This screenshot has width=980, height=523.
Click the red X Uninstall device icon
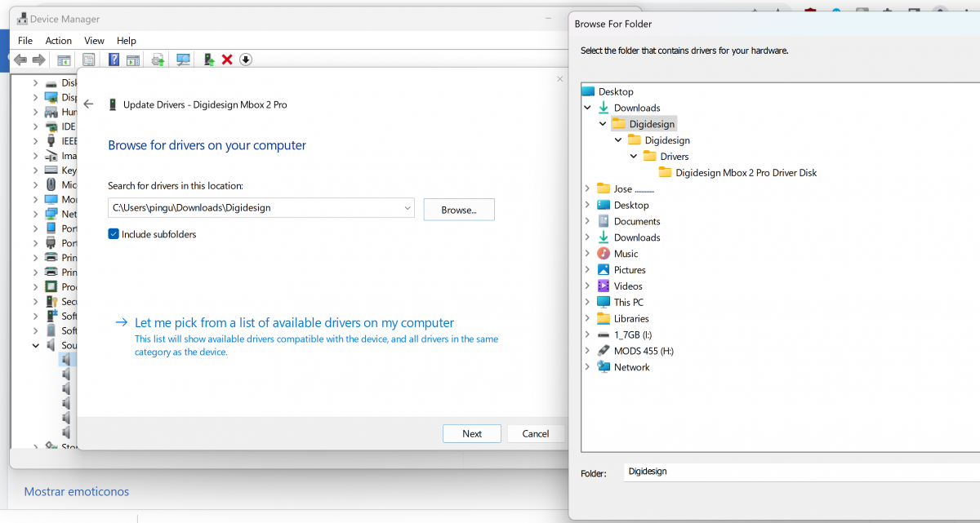(x=226, y=59)
